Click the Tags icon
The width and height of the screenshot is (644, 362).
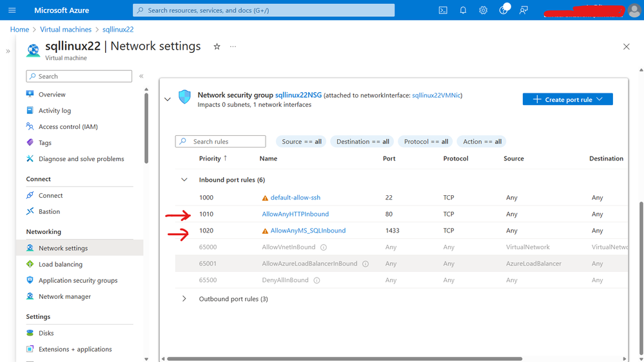pyautogui.click(x=30, y=142)
